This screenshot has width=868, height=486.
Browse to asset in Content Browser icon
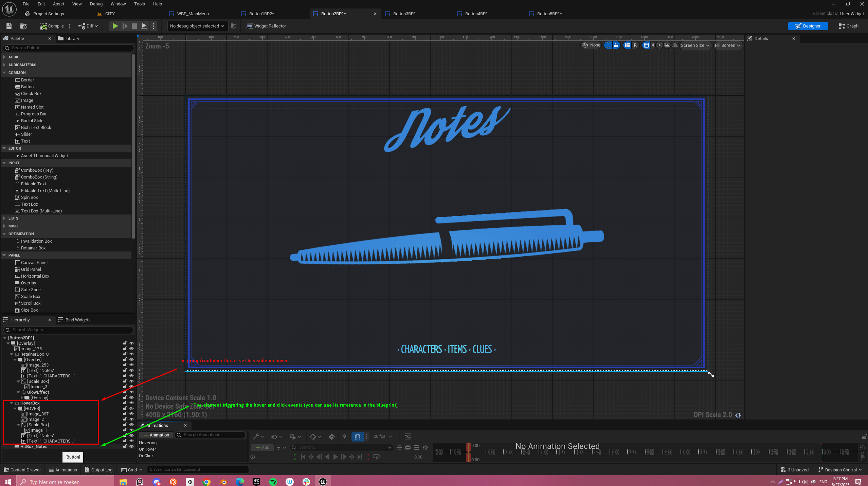pyautogui.click(x=23, y=26)
